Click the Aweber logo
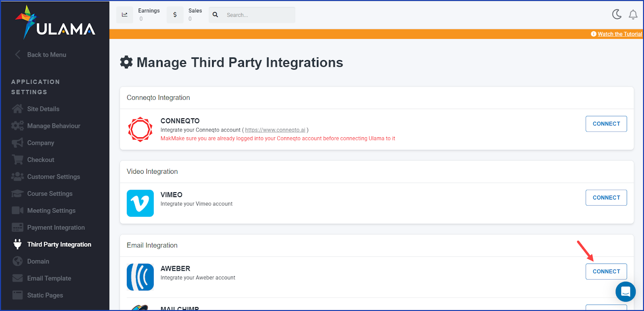Viewport: 644px width, 311px height. 140,277
